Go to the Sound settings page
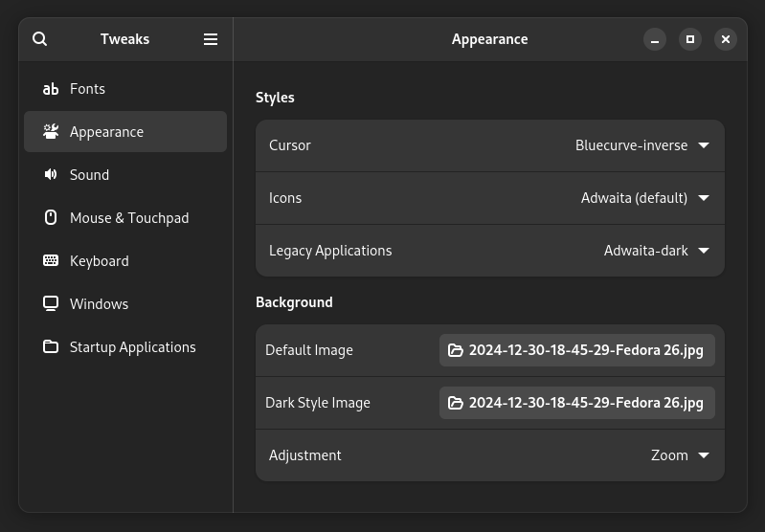 coord(90,175)
